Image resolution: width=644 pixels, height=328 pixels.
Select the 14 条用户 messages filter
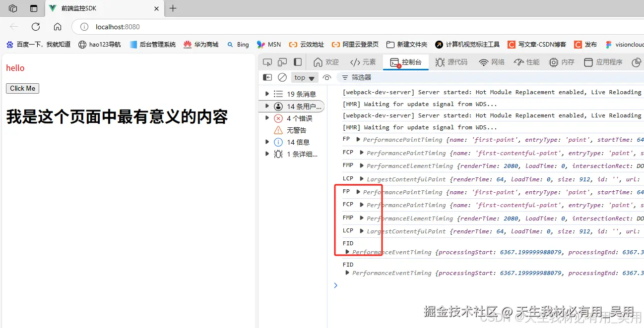[x=292, y=106]
